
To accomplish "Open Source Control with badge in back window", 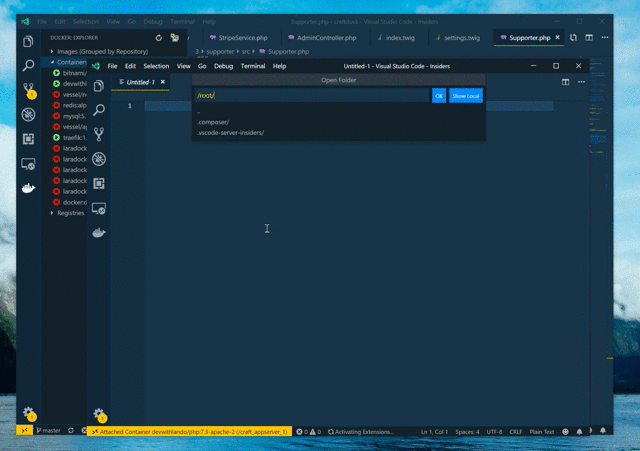I will tap(29, 90).
